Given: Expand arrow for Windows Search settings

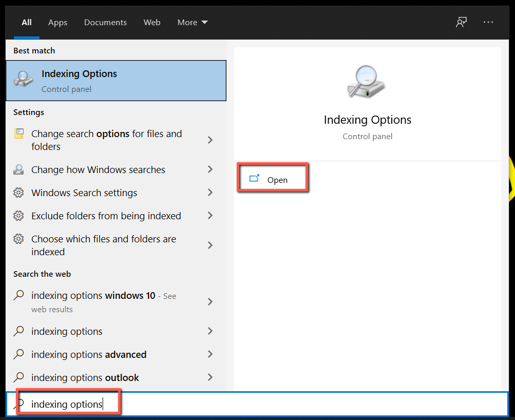Looking at the screenshot, I should (210, 193).
